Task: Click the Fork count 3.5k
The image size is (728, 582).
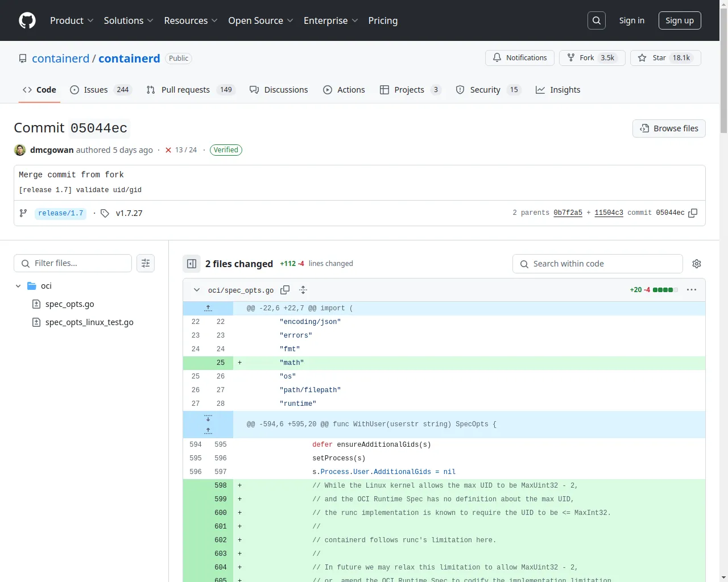Action: 607,58
